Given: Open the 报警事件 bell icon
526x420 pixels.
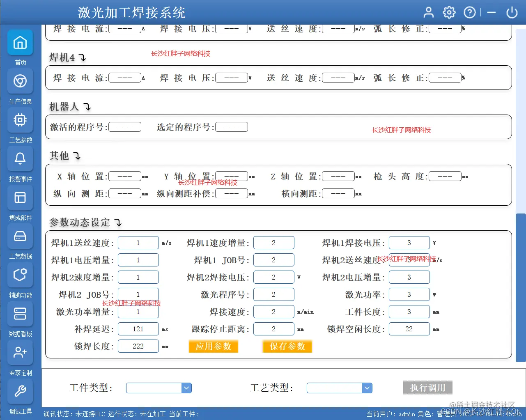Looking at the screenshot, I should (20, 158).
